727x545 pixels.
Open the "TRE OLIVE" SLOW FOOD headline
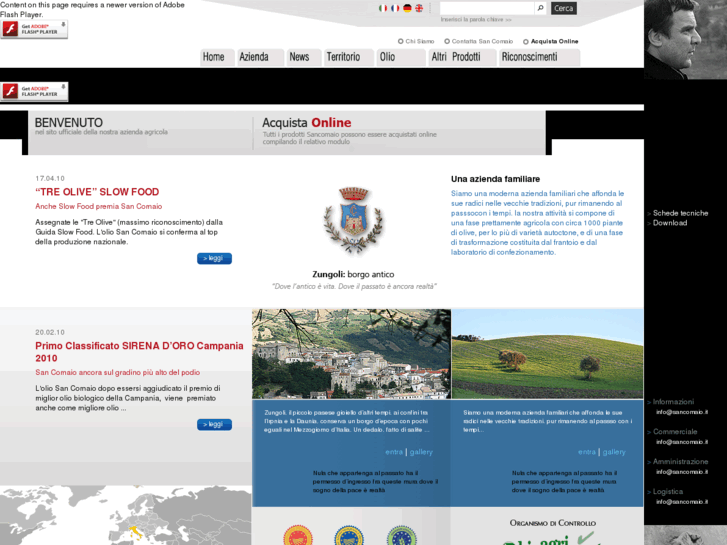pos(97,192)
